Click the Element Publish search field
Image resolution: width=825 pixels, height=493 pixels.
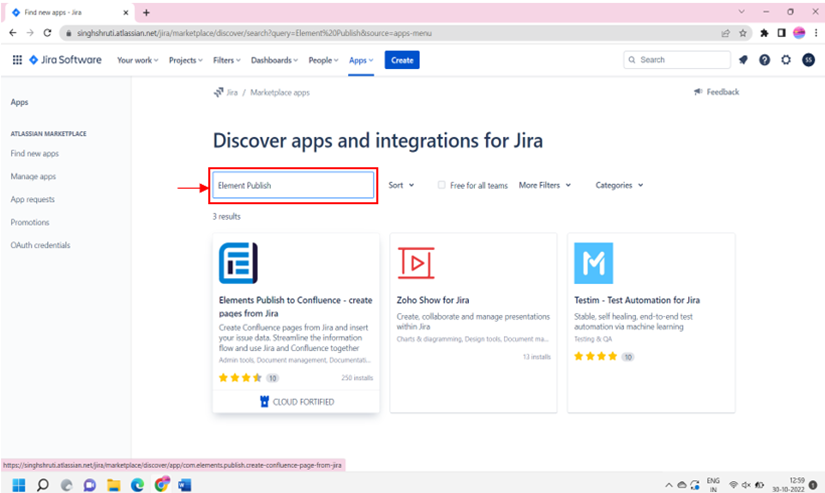(293, 185)
